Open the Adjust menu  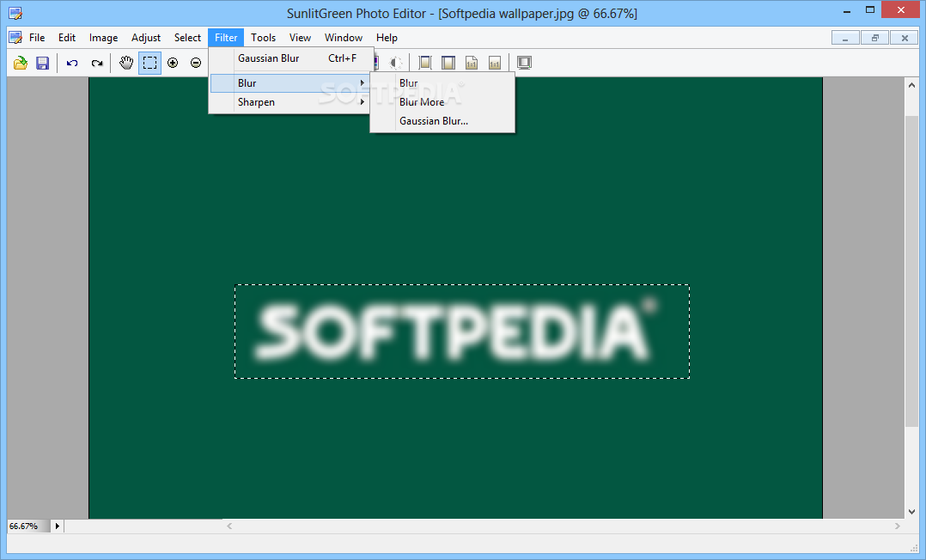[146, 38]
